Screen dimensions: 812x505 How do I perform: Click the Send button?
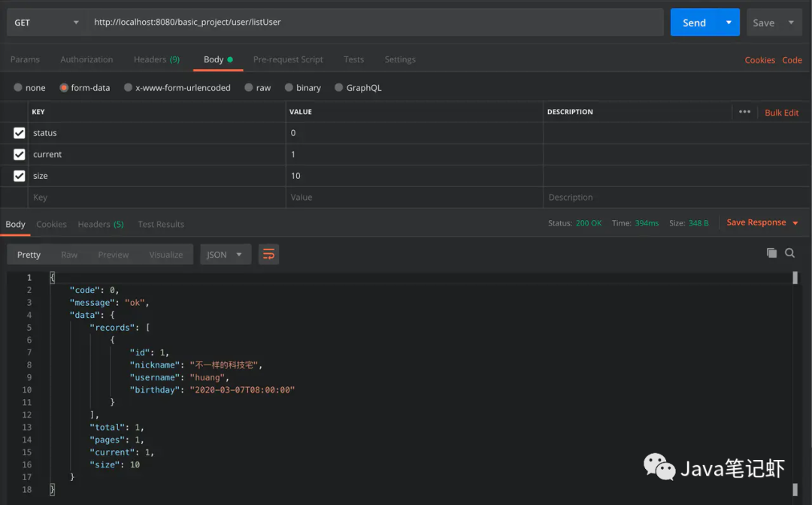point(693,23)
